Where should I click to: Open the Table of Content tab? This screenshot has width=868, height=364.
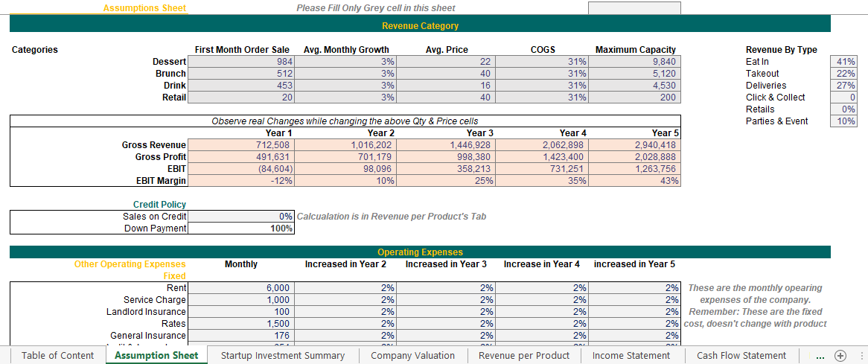(58, 355)
